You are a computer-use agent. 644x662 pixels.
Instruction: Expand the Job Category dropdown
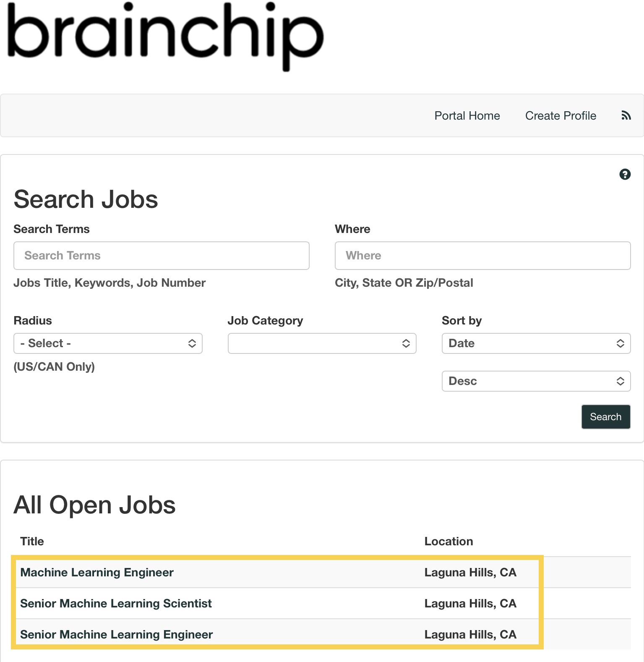pyautogui.click(x=322, y=343)
